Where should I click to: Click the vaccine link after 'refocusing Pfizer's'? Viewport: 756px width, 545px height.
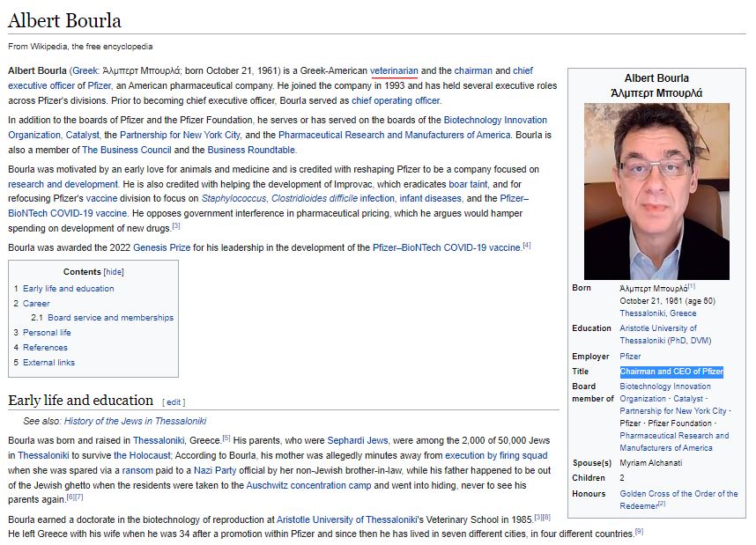101,198
